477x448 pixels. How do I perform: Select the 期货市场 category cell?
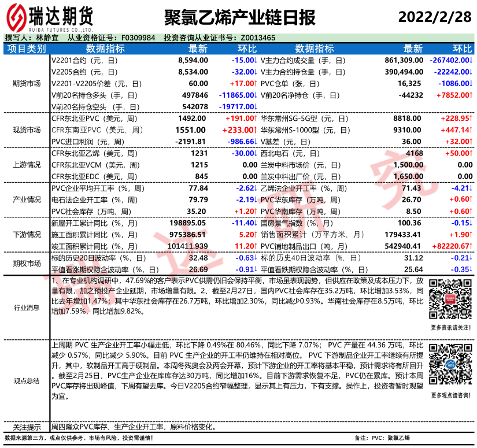[26, 83]
